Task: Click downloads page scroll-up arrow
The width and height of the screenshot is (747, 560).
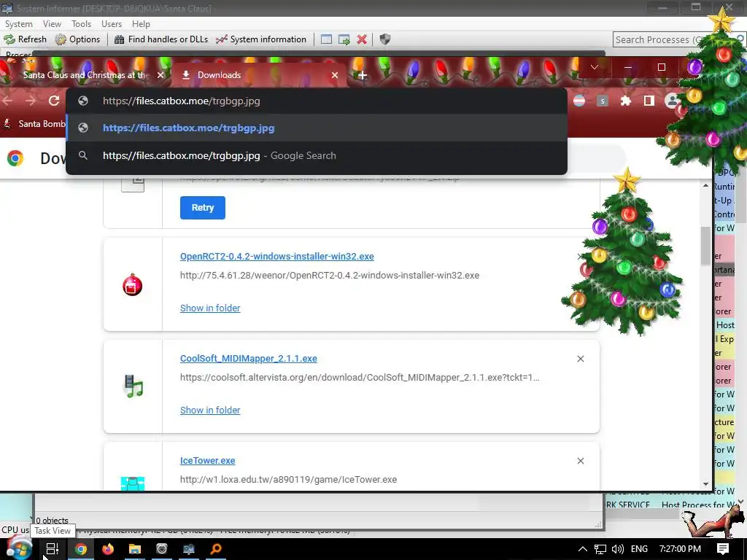Action: tap(705, 185)
